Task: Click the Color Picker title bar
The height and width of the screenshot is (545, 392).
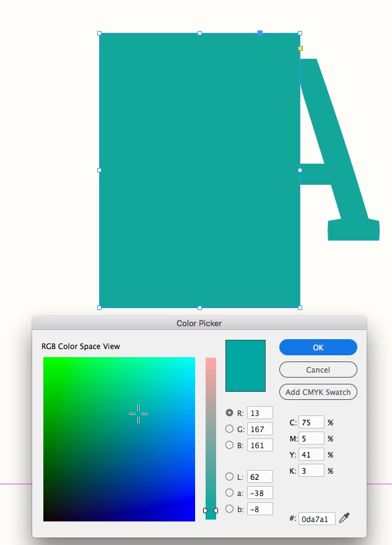Action: click(199, 323)
